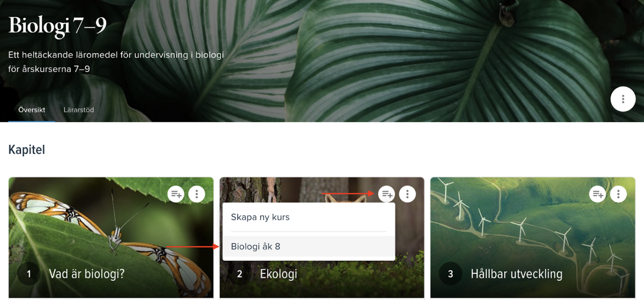
Task: Click add-to-course icon on Hållbar utveckling card
Action: pos(598,194)
